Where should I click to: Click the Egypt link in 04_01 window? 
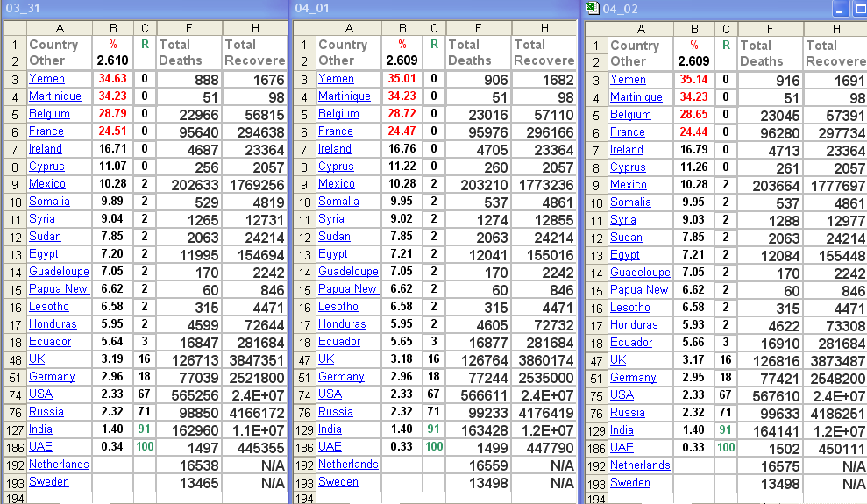(x=332, y=253)
